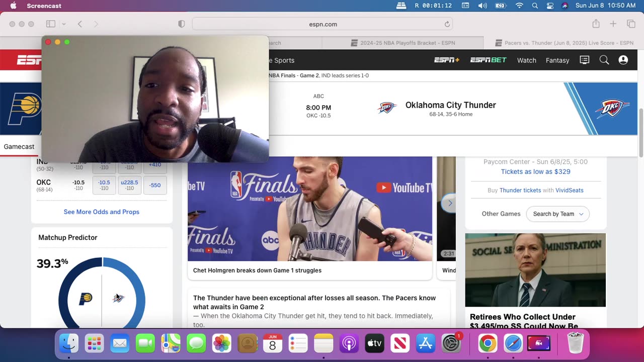Viewport: 644px width, 362px height.
Task: Open Finder from the Dock
Action: pyautogui.click(x=69, y=343)
